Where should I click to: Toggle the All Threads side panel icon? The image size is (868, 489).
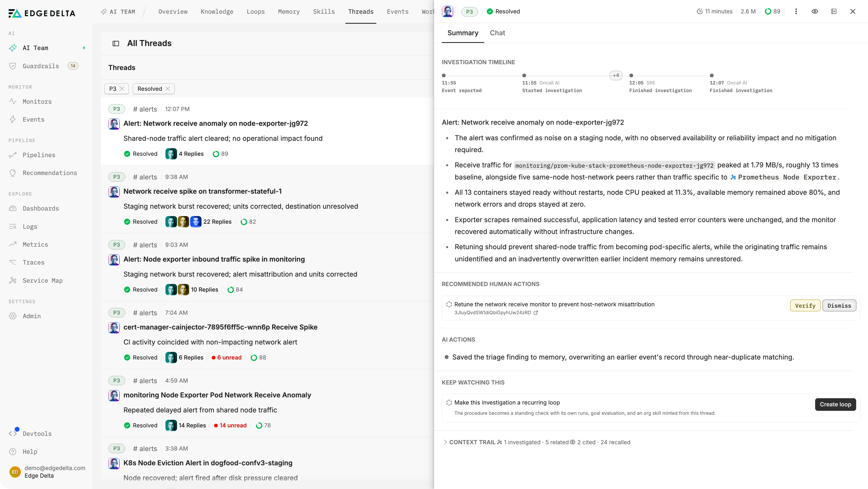115,43
